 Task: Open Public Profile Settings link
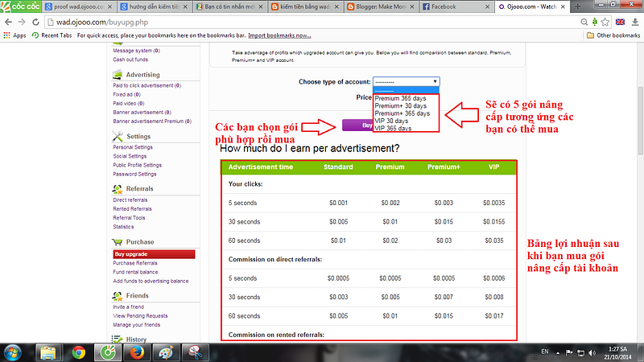coord(137,166)
